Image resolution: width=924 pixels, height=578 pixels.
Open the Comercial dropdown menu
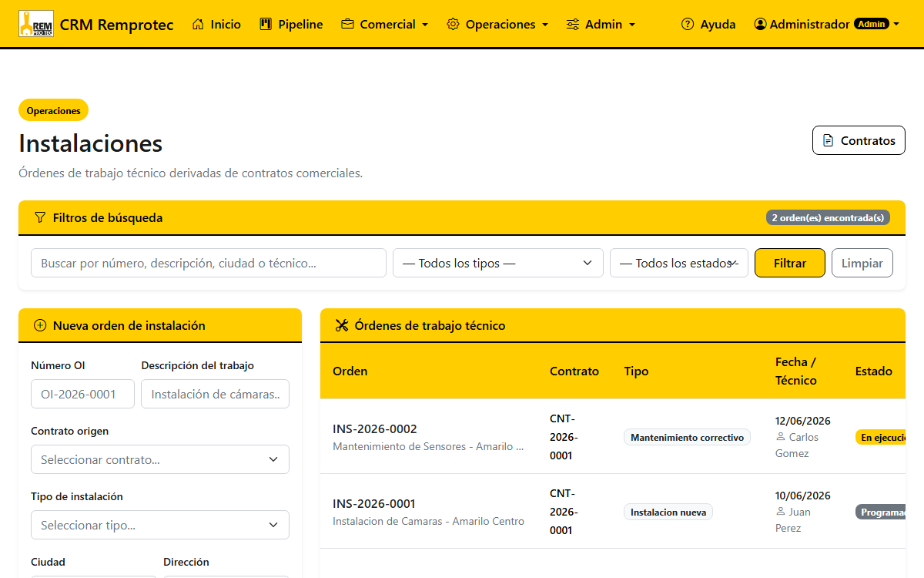384,25
